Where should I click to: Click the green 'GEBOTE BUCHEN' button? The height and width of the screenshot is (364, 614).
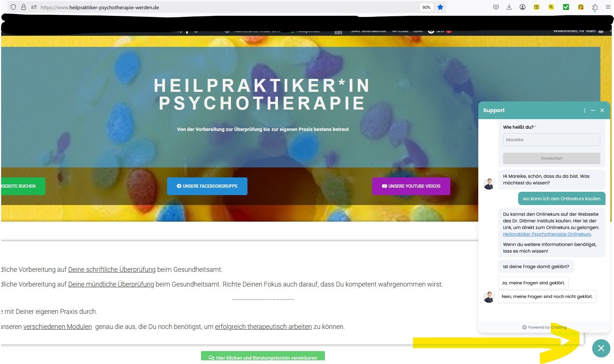pos(23,186)
